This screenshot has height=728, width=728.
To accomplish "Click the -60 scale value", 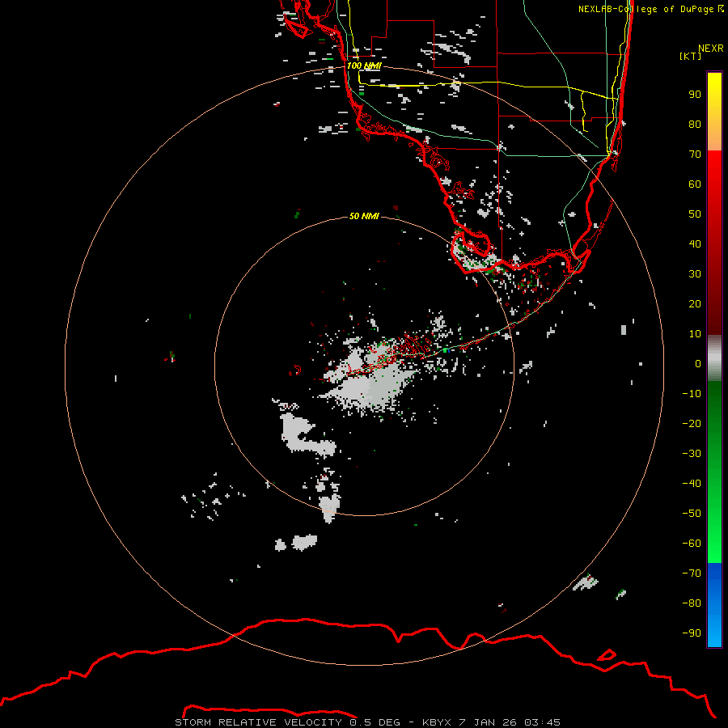I will point(692,544).
